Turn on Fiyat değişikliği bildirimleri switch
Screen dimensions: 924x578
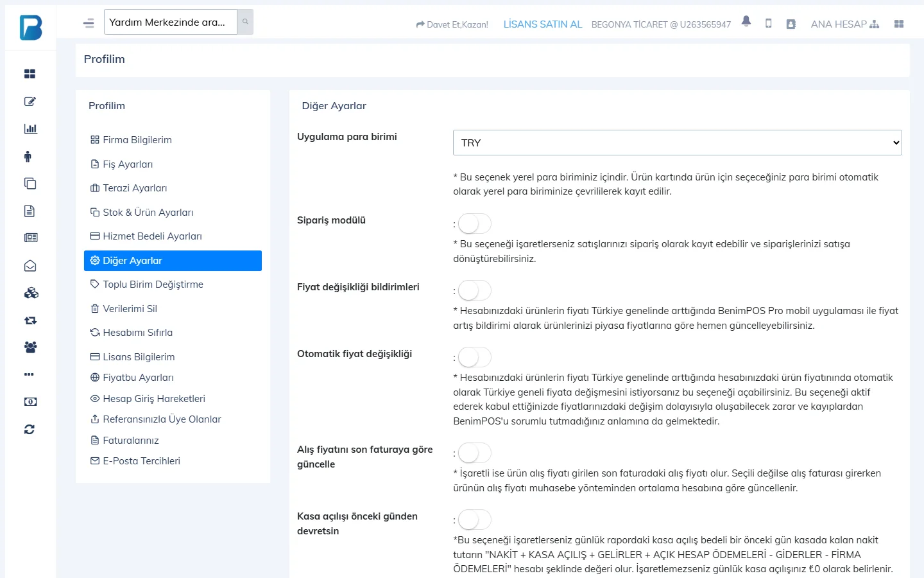(474, 291)
